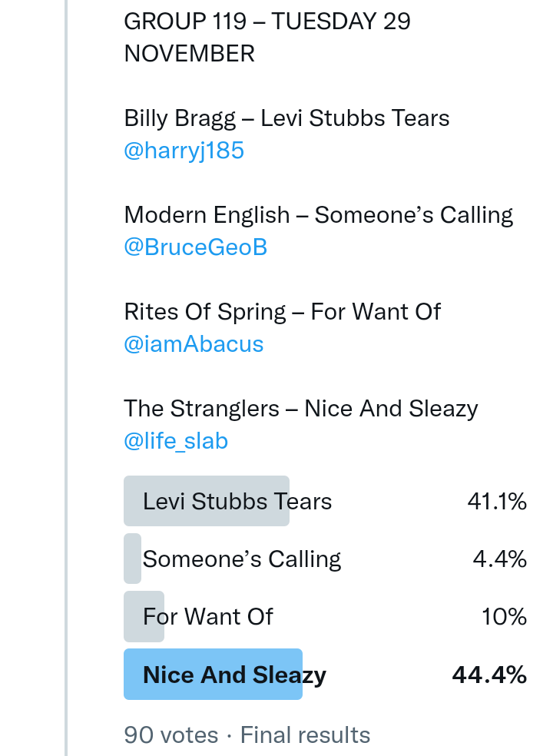Click the bold 44.4% winning percentage

tap(489, 675)
